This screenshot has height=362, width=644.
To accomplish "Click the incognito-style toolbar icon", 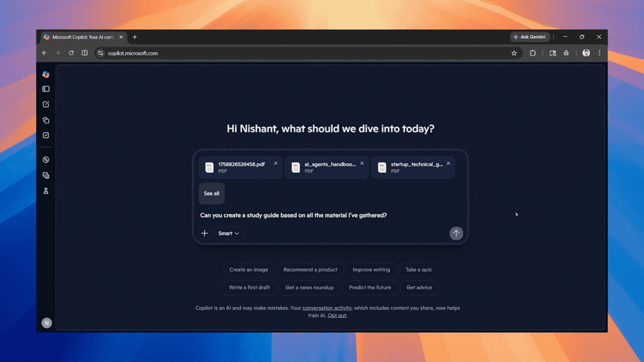I will [566, 53].
